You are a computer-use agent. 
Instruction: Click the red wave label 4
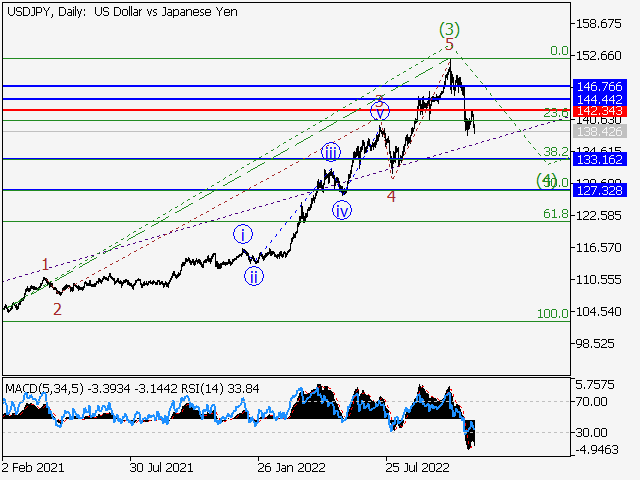391,197
